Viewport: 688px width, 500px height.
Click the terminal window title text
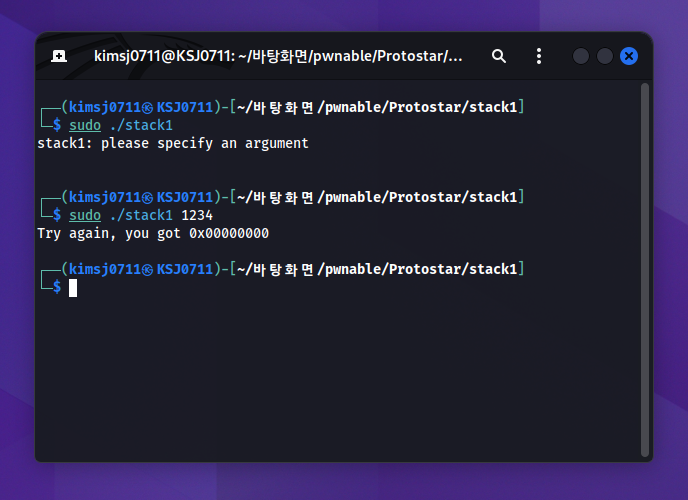click(278, 56)
